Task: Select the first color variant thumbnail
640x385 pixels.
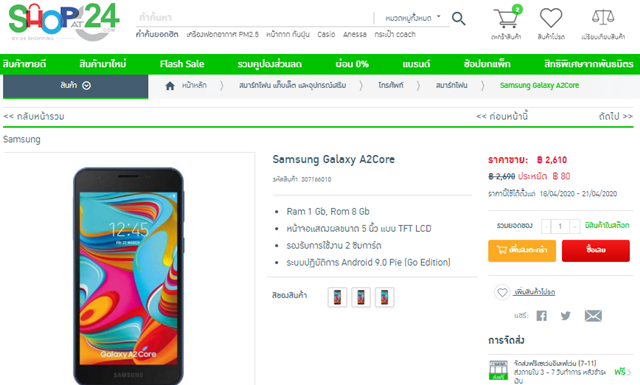Action: coord(337,297)
